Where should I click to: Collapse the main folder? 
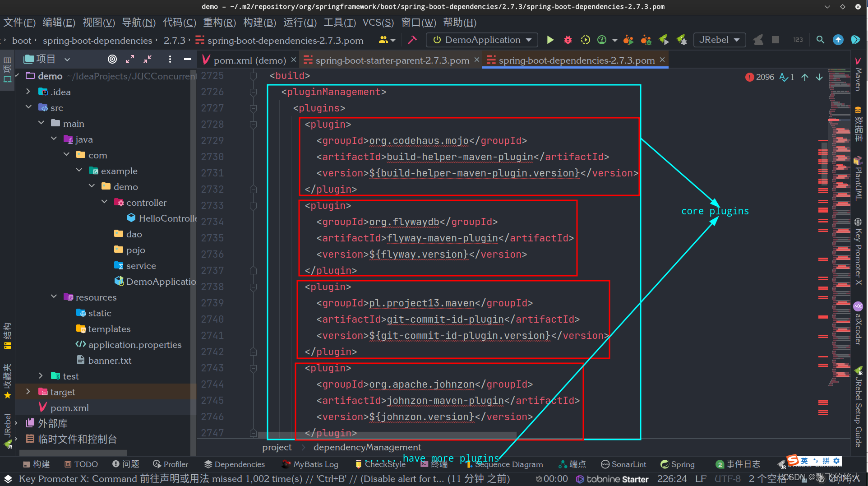pyautogui.click(x=41, y=123)
